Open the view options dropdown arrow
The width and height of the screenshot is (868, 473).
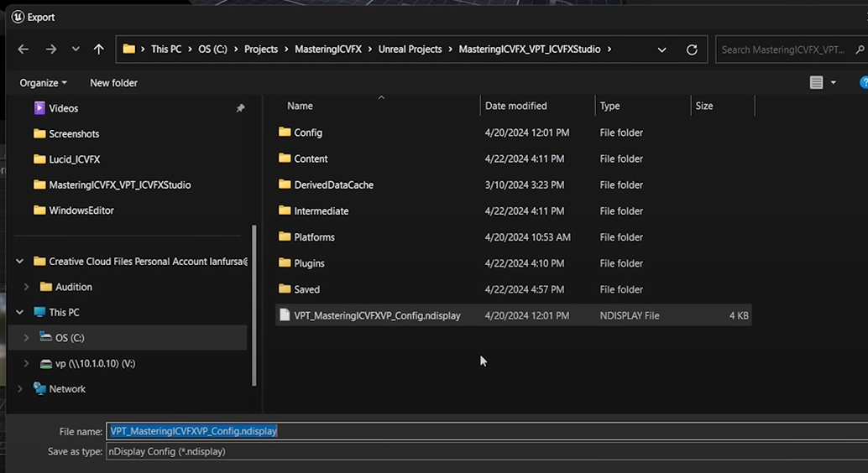[833, 83]
